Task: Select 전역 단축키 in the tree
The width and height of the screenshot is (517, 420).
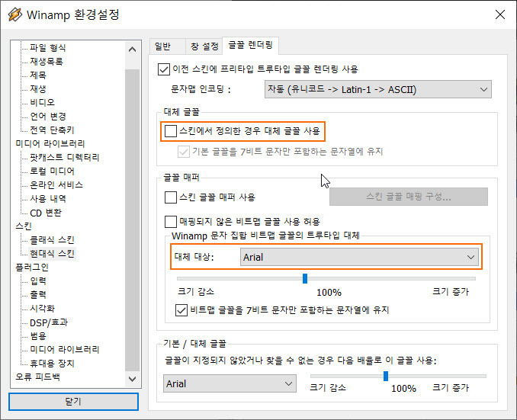Action: [52, 130]
